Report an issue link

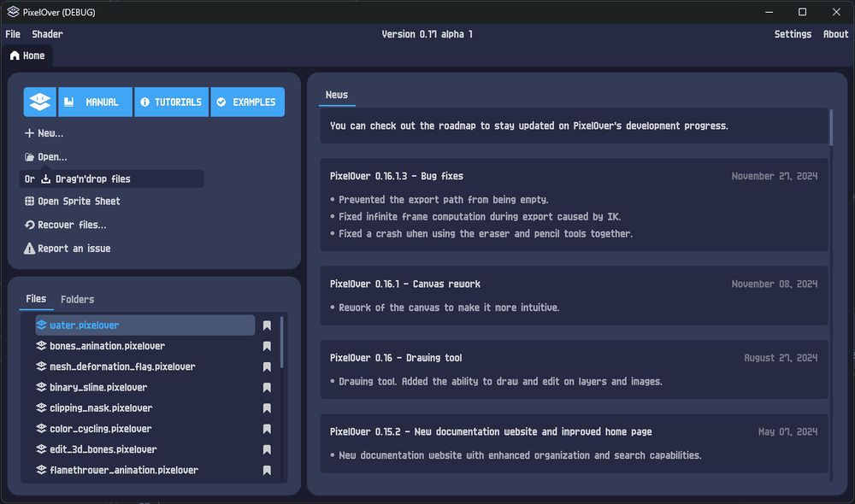tap(67, 249)
